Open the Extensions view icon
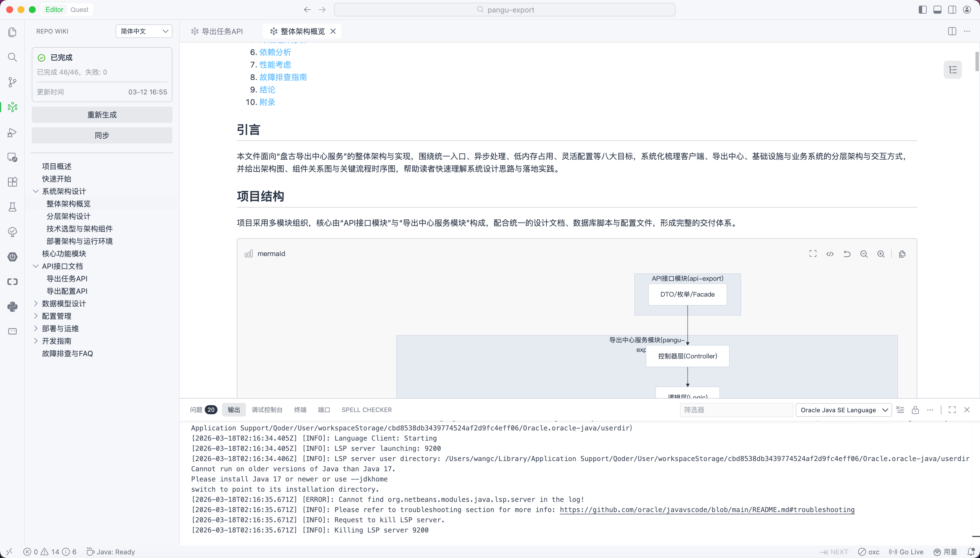Image resolution: width=980 pixels, height=558 pixels. [x=12, y=182]
